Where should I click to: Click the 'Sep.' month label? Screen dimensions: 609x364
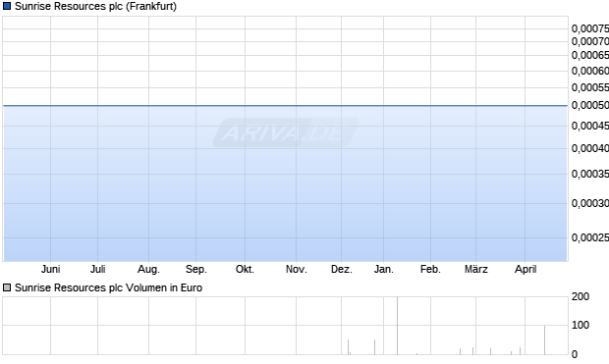(196, 269)
